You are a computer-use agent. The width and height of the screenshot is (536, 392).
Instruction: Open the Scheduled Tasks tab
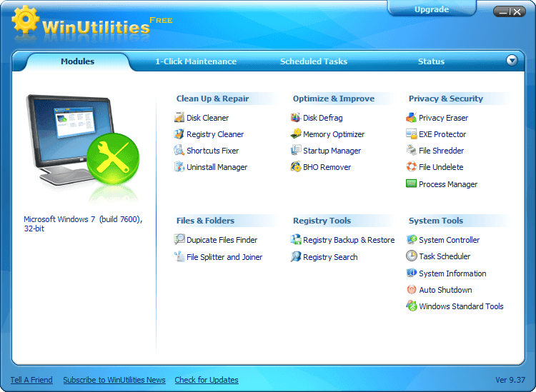(314, 61)
